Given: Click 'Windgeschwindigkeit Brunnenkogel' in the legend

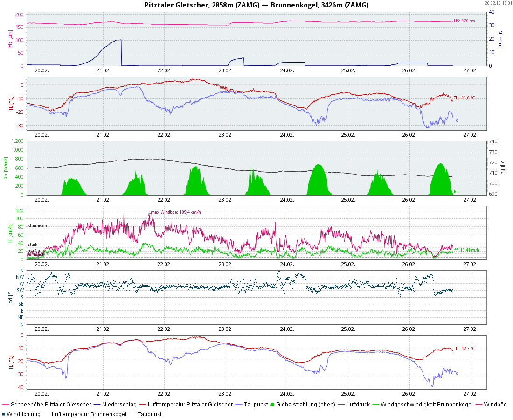Looking at the screenshot, I should pyautogui.click(x=427, y=405).
